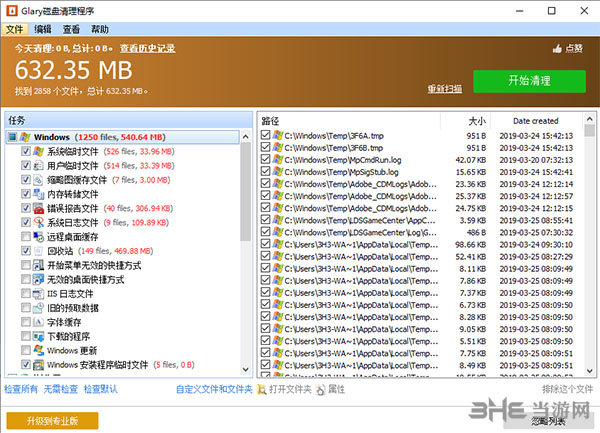
Task: Click the 检查所有 link
Action: pyautogui.click(x=21, y=389)
